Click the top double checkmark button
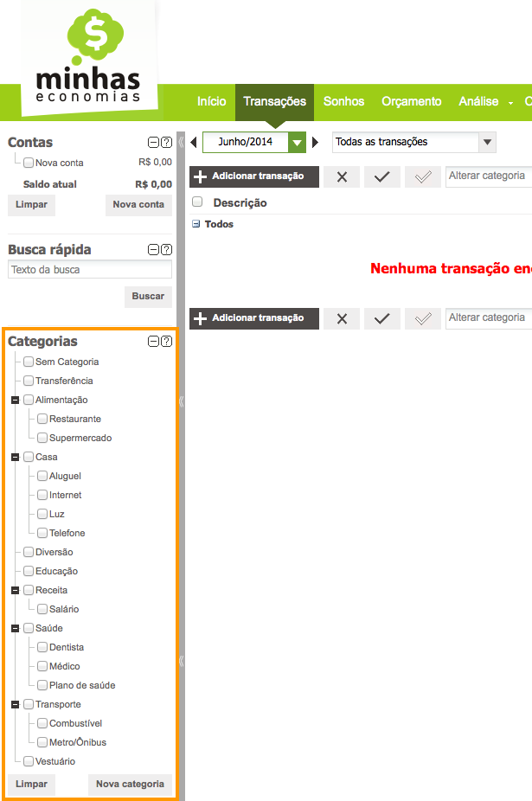The width and height of the screenshot is (532, 801). (x=423, y=176)
